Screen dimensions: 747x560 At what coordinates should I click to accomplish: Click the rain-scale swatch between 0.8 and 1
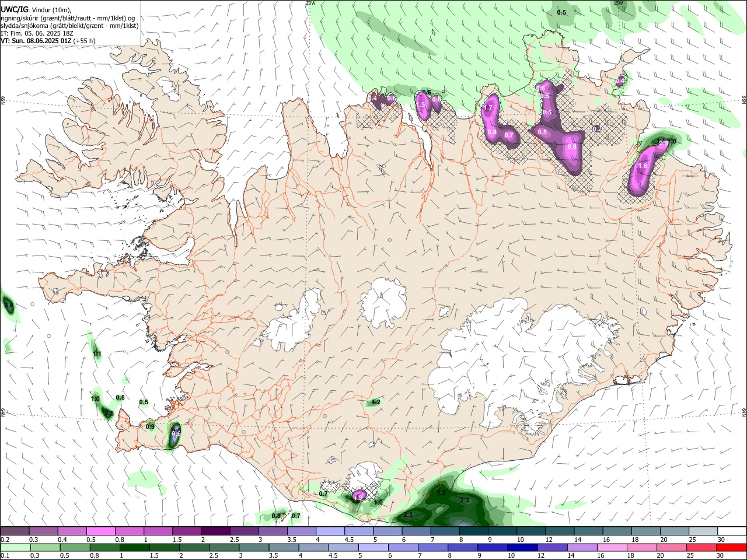104,548
